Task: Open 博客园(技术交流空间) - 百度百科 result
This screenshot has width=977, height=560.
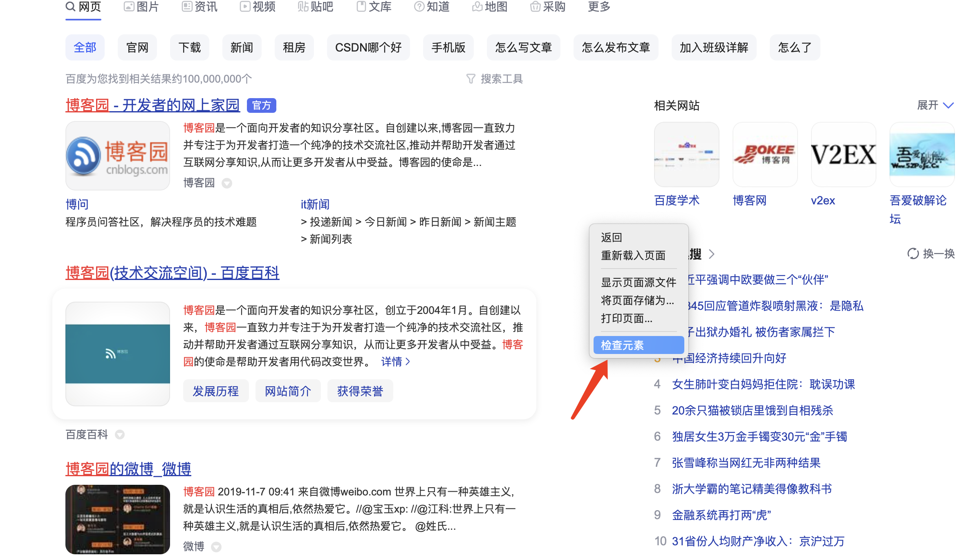Action: (173, 273)
